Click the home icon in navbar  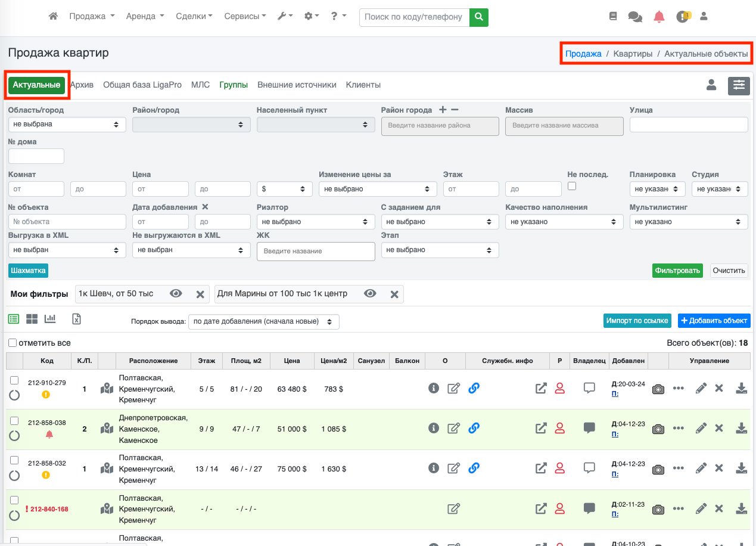pyautogui.click(x=53, y=17)
